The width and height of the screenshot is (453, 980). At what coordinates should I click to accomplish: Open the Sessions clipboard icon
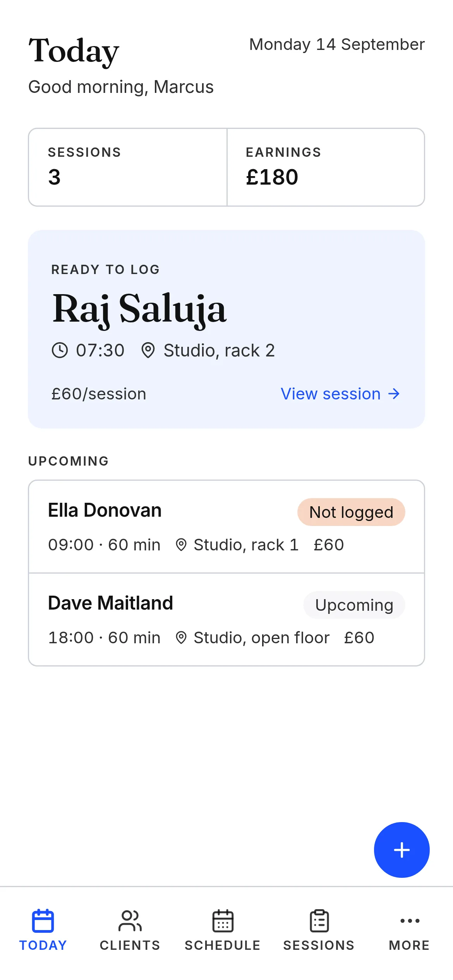coord(319,921)
